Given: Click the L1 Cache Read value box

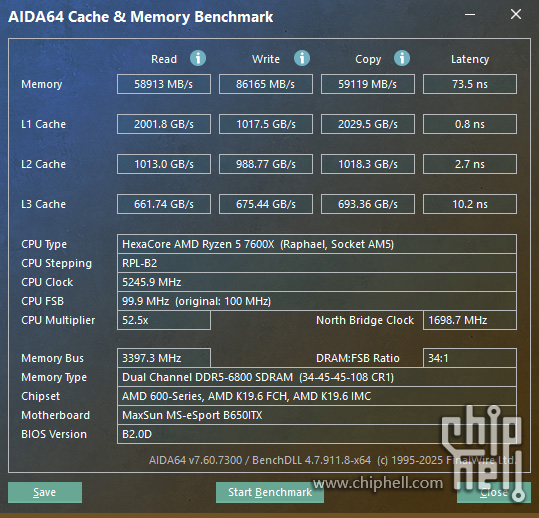Looking at the screenshot, I should pos(164,124).
